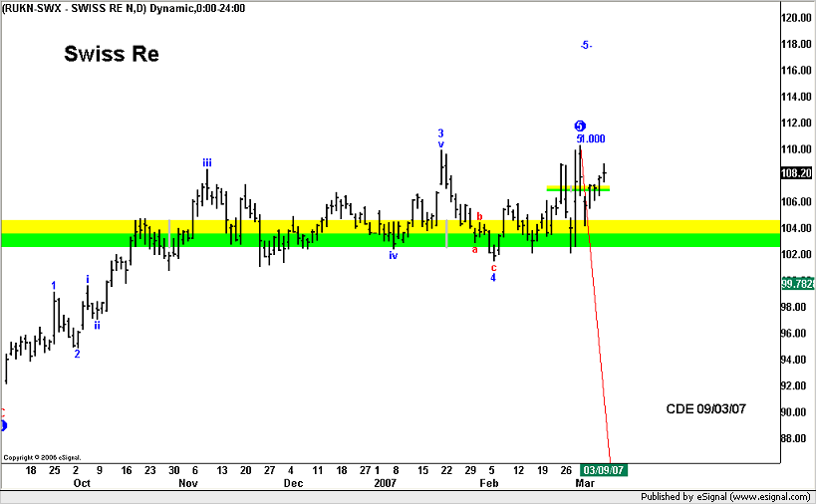
Task: Open the Published by eSignal link
Action: tap(726, 495)
